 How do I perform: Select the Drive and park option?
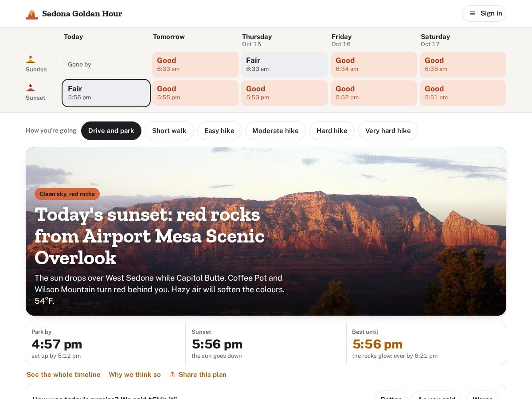click(x=111, y=131)
